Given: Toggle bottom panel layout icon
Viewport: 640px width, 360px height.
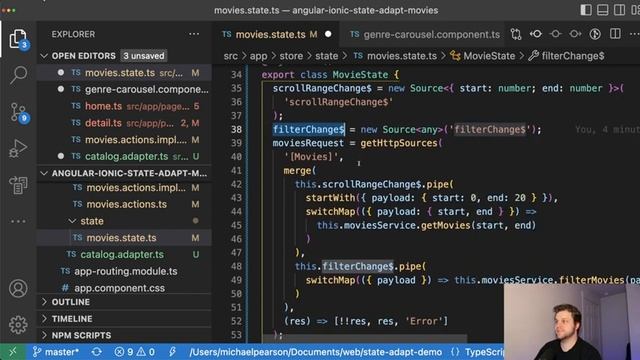Looking at the screenshot, I should click(602, 10).
